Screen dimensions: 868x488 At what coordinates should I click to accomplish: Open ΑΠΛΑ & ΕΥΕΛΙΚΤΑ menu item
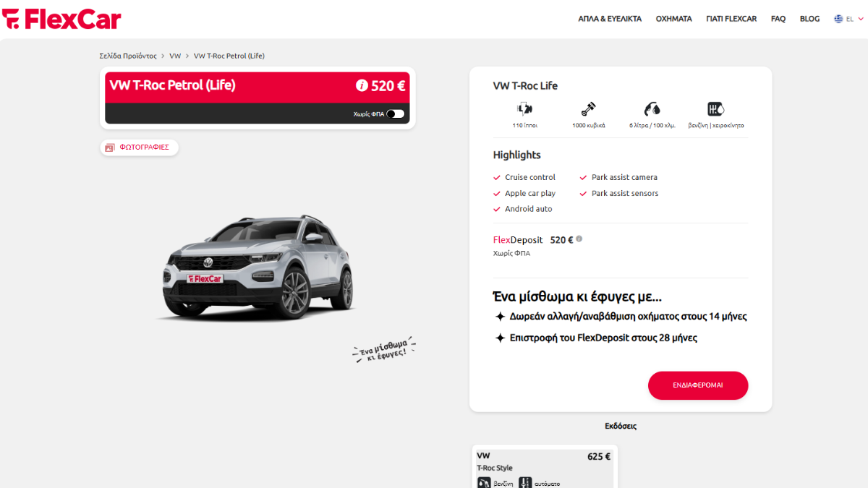(x=610, y=19)
